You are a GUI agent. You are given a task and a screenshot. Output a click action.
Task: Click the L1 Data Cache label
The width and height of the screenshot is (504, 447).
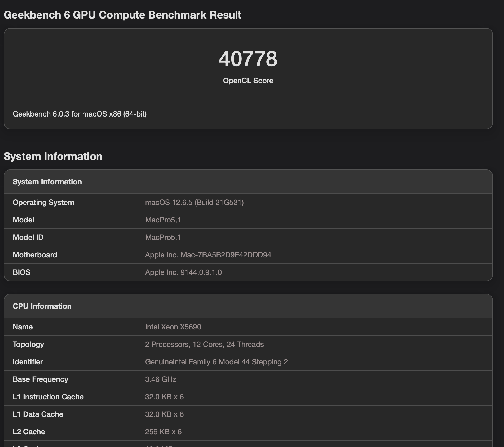(x=38, y=414)
